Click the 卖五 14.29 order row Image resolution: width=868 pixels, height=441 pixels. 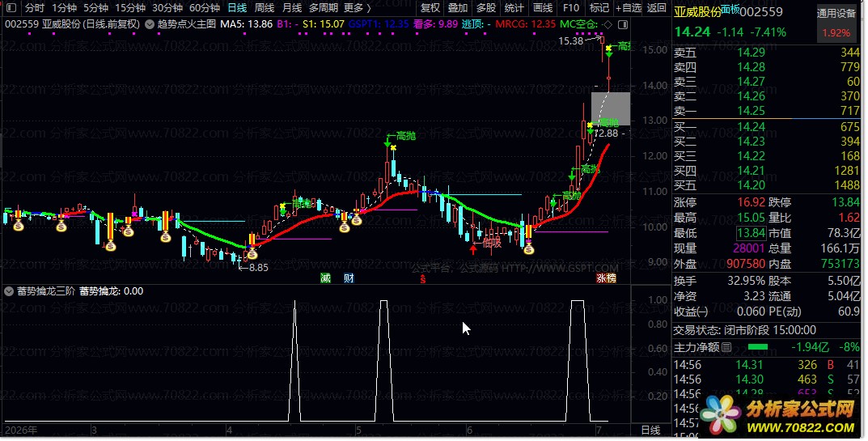767,53
